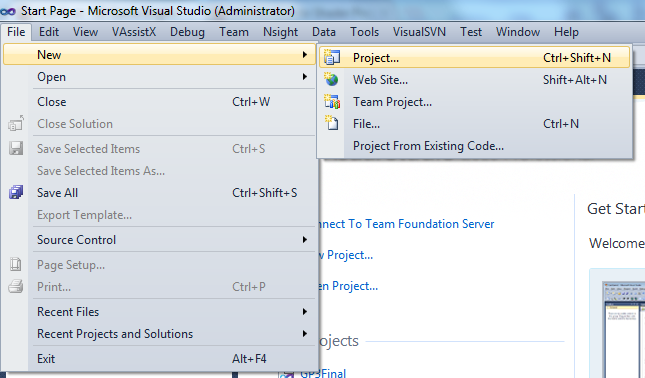Choose File... in New submenu
The width and height of the screenshot is (645, 378).
point(474,123)
